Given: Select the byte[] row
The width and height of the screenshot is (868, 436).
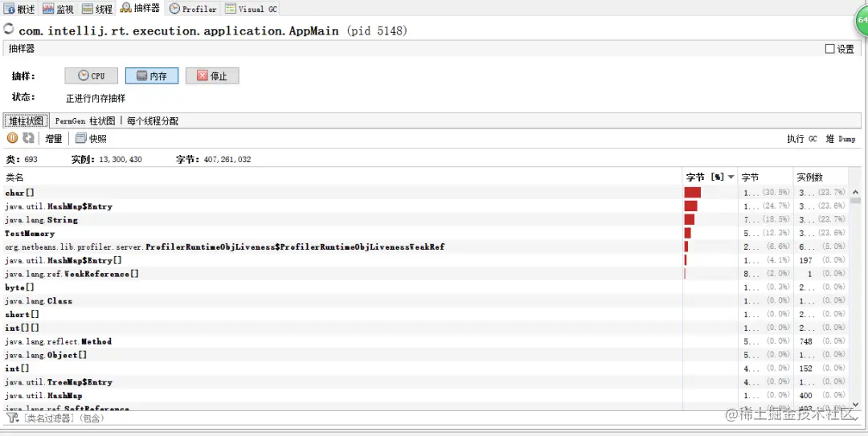Looking at the screenshot, I should tap(425, 287).
